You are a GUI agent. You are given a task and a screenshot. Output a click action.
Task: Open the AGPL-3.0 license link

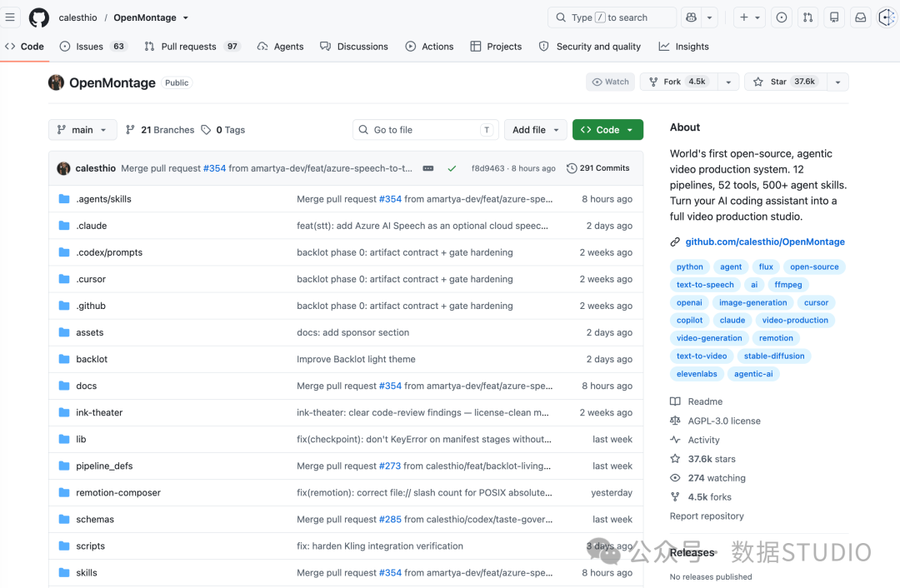724,421
